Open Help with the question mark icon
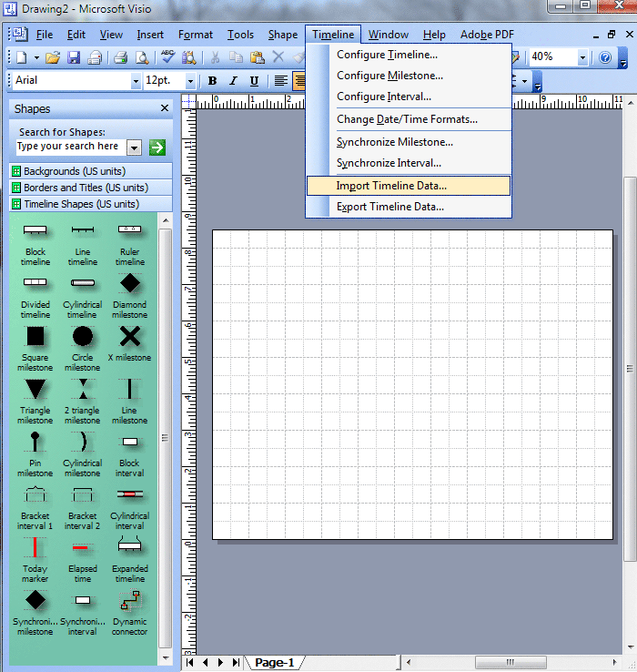Image resolution: width=637 pixels, height=672 pixels. [x=605, y=57]
